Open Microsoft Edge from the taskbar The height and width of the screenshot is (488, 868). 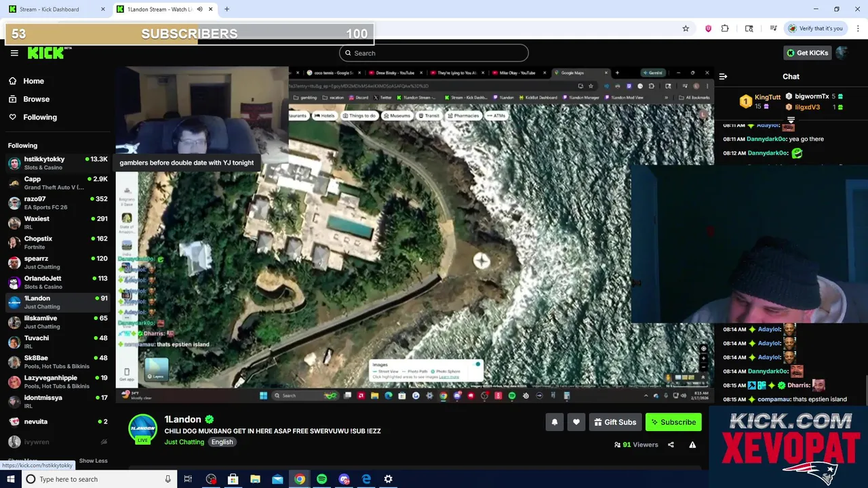tap(366, 479)
